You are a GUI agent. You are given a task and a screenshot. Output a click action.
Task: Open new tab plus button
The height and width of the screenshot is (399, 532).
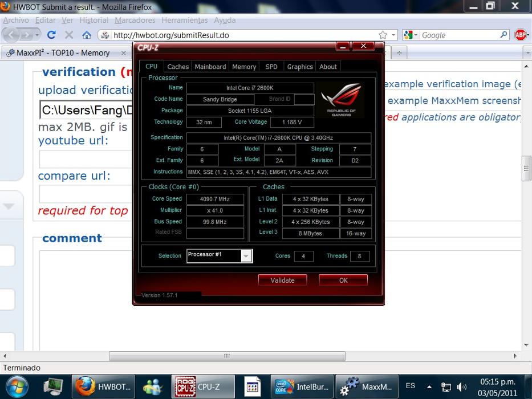coord(399,53)
